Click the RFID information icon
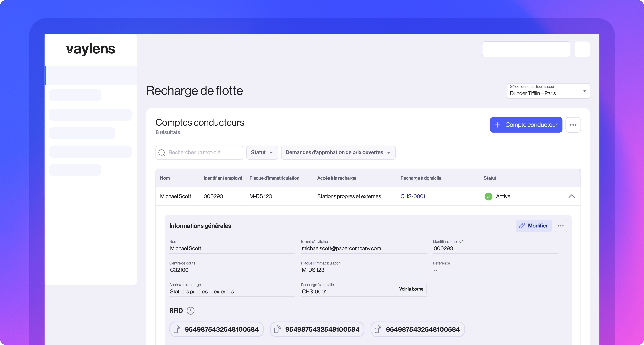 (191, 311)
